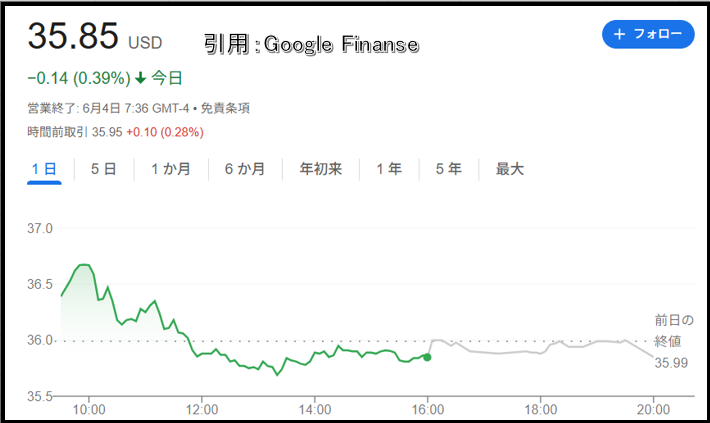The image size is (710, 423).
Task: Click the 前日の終値 35.99 label
Action: (674, 341)
